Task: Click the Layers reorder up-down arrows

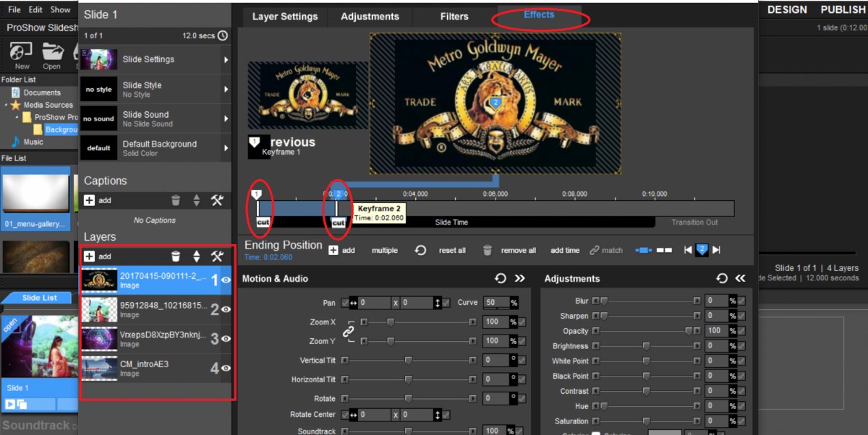Action: 196,256
